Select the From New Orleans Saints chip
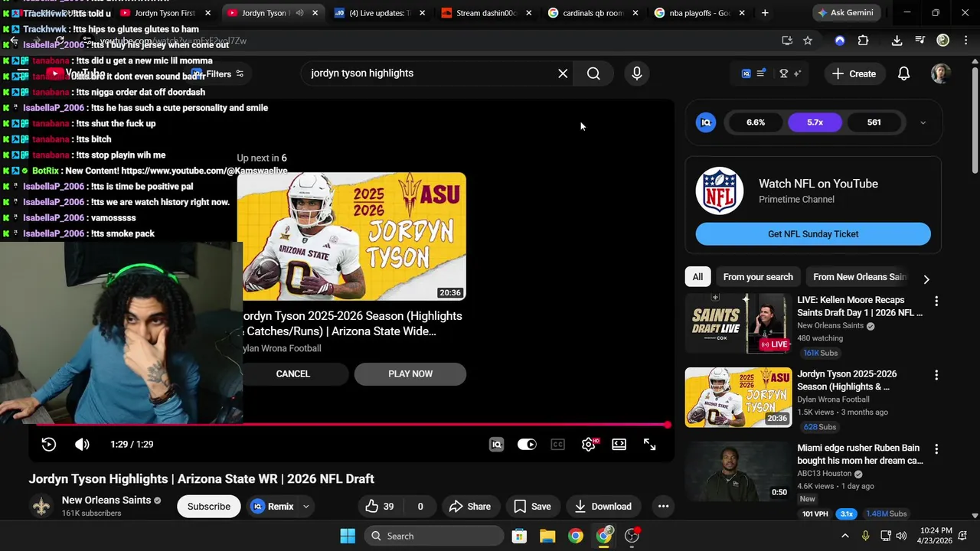Viewport: 980px width, 551px height. 859,277
